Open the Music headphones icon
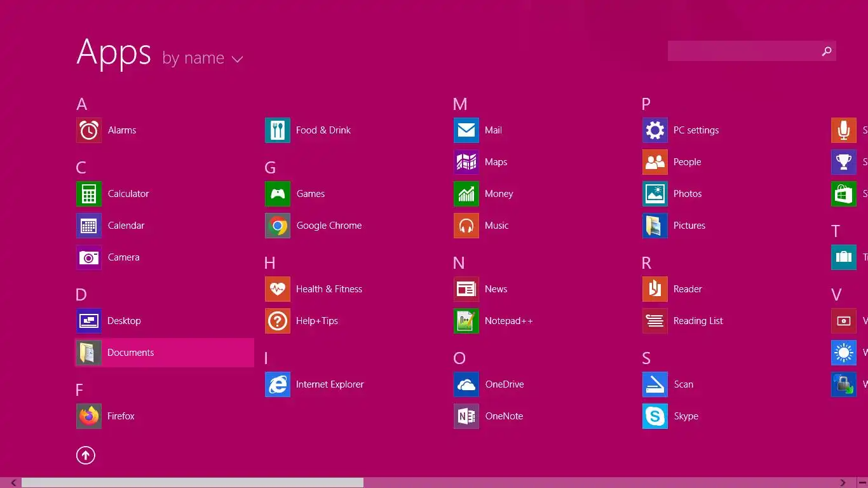The image size is (868, 488). [x=466, y=226]
